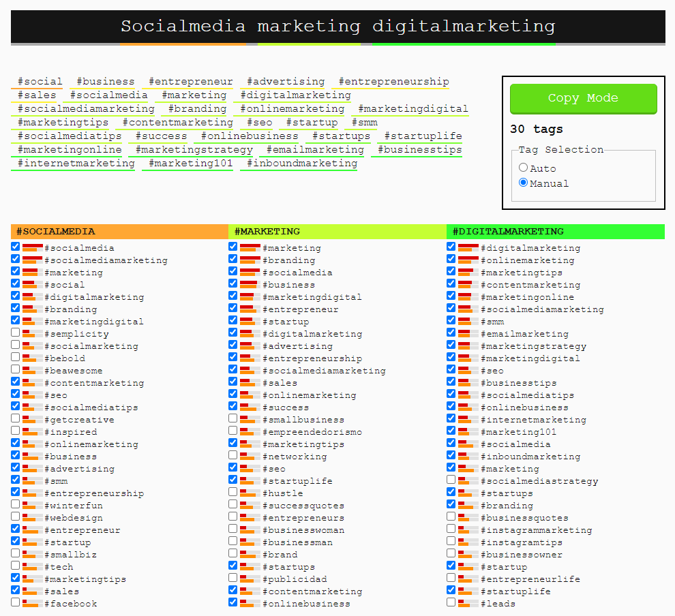Check the #getcreative checkbox
Image resolution: width=675 pixels, height=616 pixels.
coord(16,418)
